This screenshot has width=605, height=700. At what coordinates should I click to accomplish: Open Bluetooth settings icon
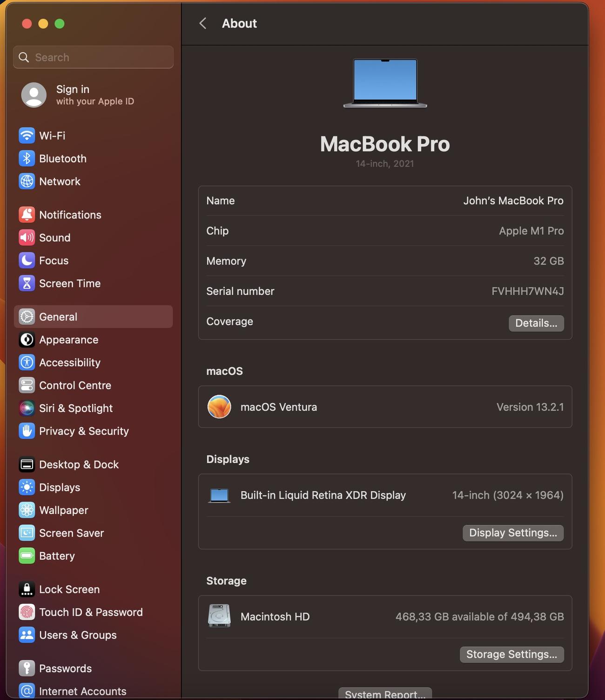(x=27, y=158)
